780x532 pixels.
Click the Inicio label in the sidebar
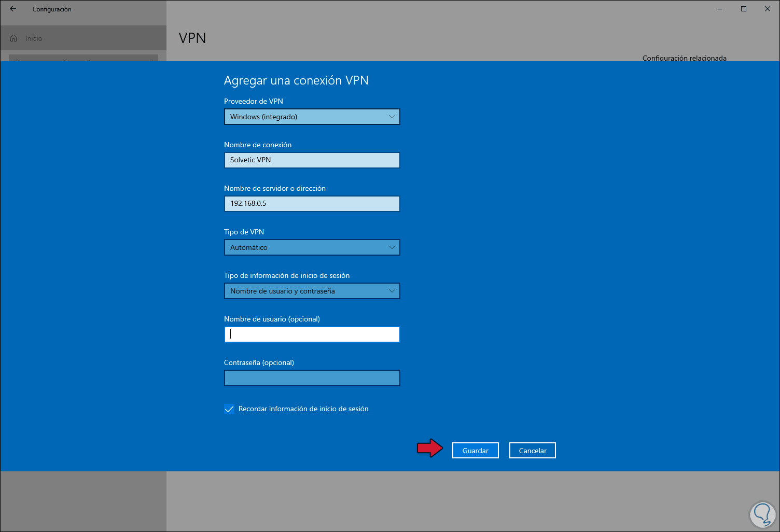click(x=34, y=38)
